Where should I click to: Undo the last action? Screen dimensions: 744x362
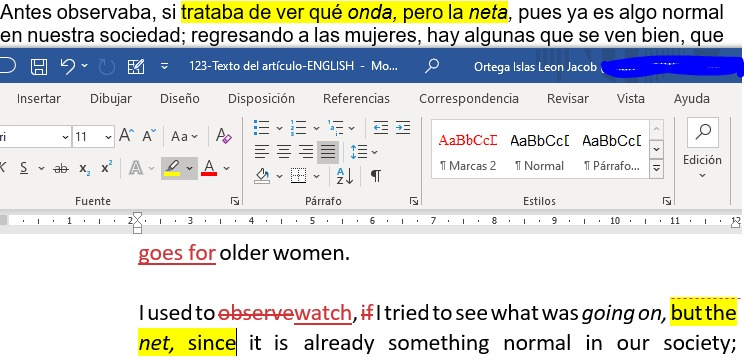pos(67,66)
